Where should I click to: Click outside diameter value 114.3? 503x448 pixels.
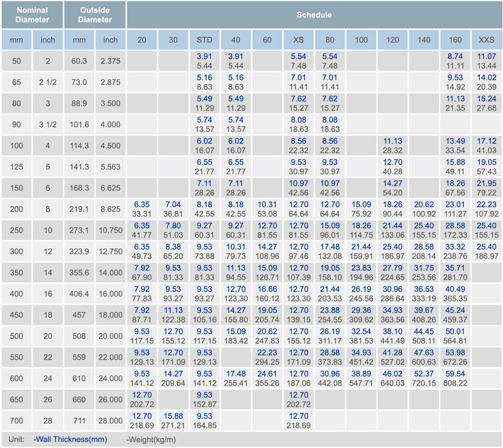click(x=79, y=146)
